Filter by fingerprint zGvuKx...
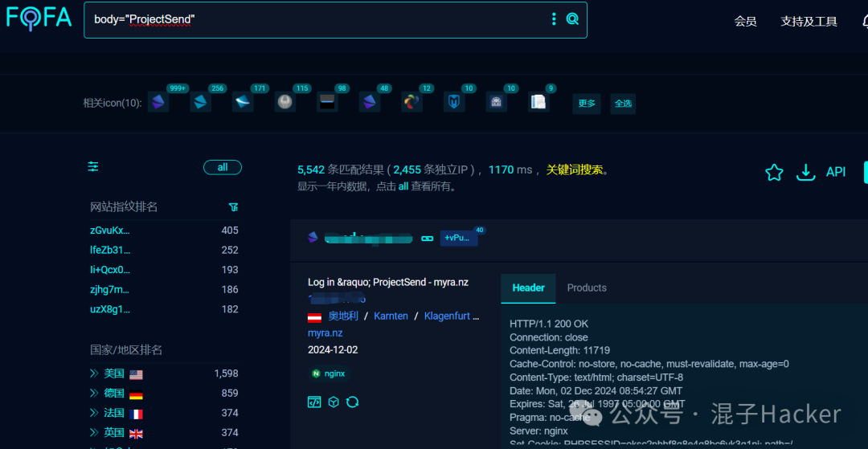This screenshot has height=449, width=868. pos(110,230)
